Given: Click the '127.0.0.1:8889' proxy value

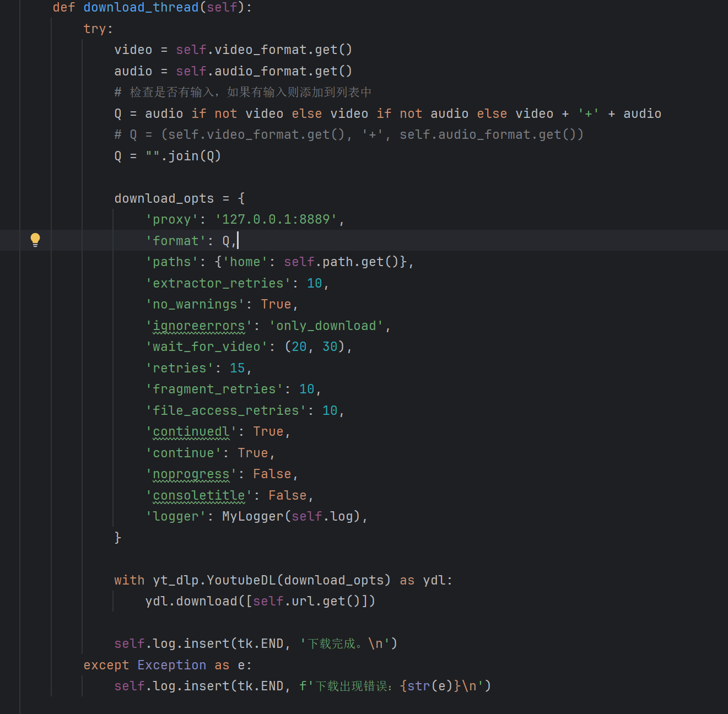Looking at the screenshot, I should pyautogui.click(x=276, y=219).
